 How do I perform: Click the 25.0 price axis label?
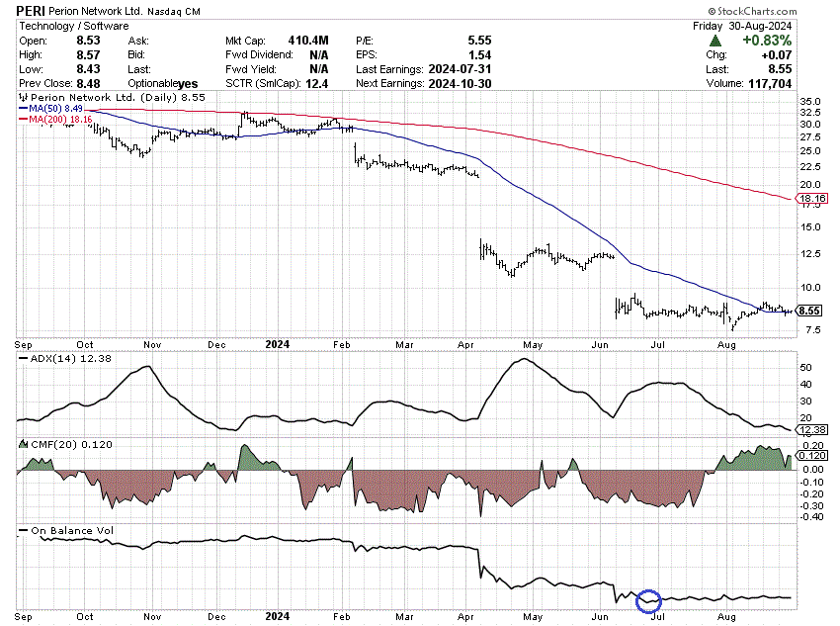point(810,151)
